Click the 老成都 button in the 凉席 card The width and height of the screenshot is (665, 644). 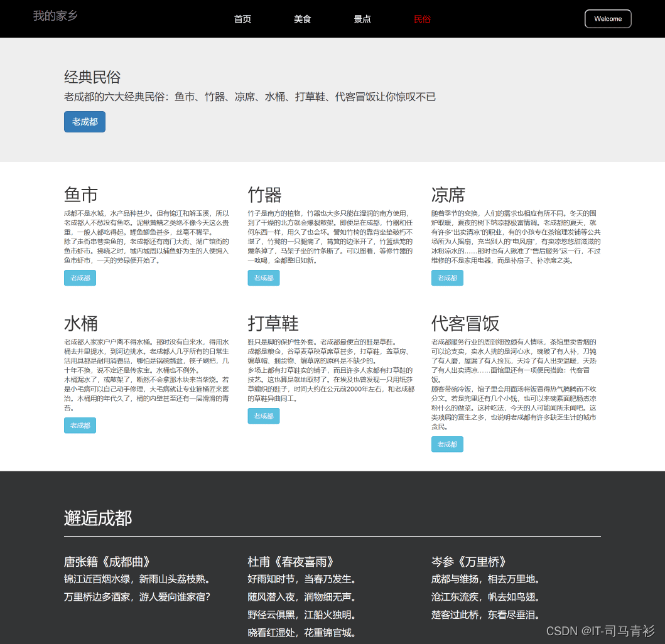(x=446, y=277)
